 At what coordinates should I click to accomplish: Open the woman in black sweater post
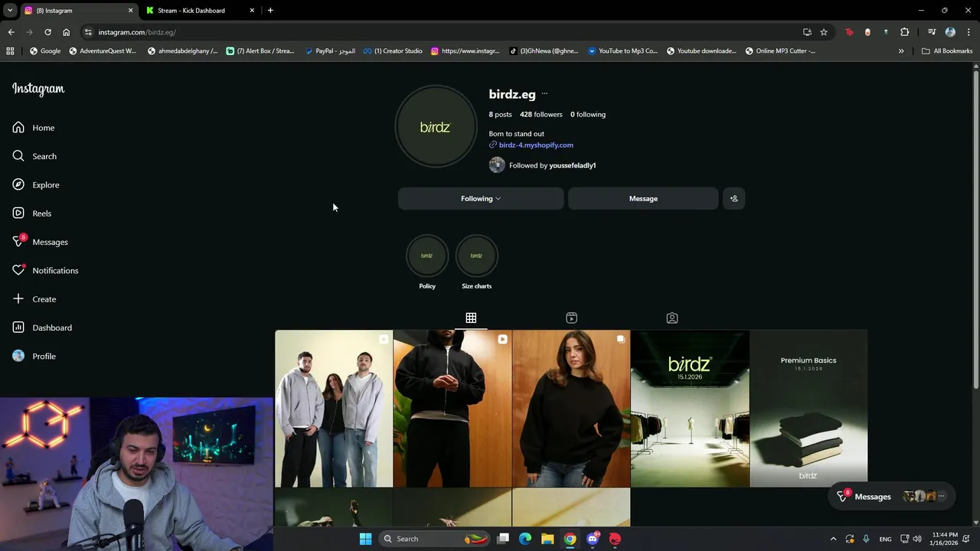point(571,409)
